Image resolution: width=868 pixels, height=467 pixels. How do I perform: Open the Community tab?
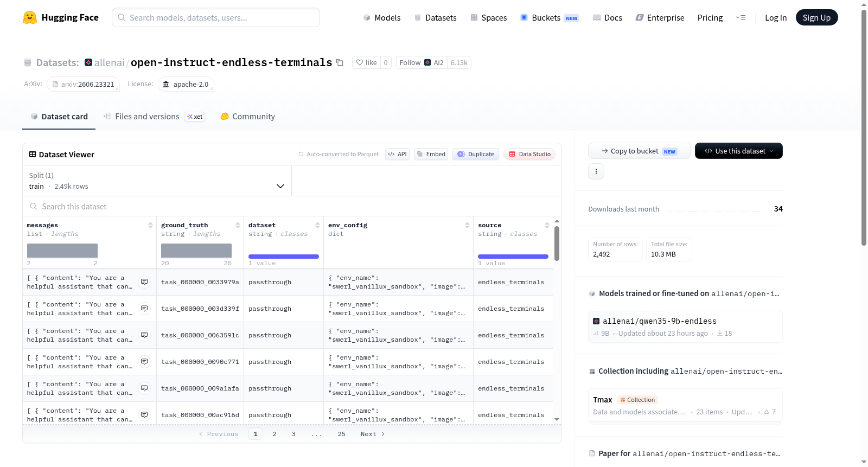coord(248,117)
